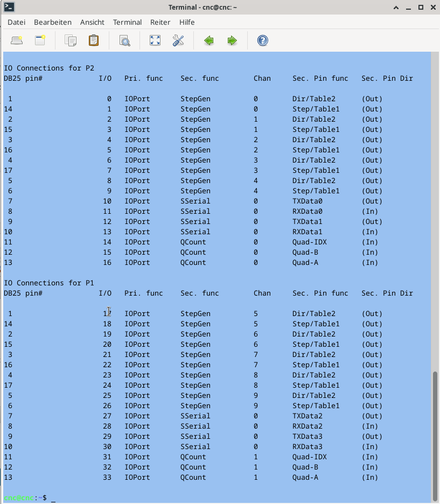This screenshot has height=504, width=440.
Task: Click 'Step/Table1' in the I/O 7 row
Action: (x=316, y=170)
